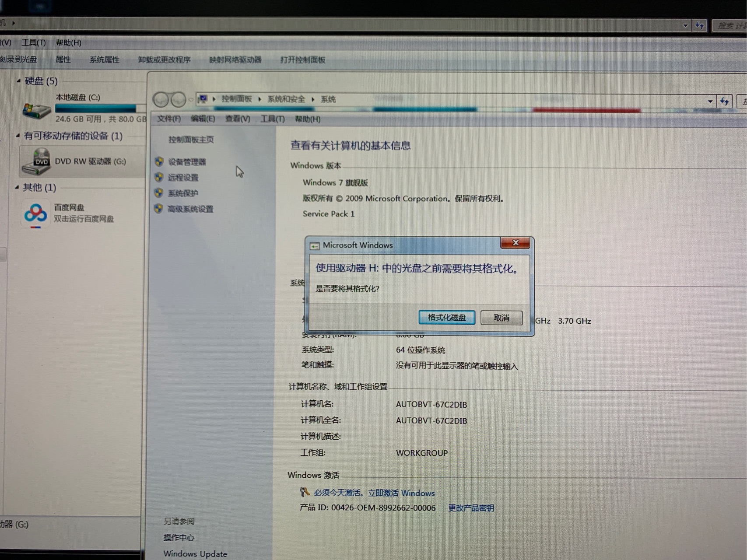Screen dimensions: 747x560
Task: Click 系统属性 toolbar button in Computer window
Action: pos(105,59)
